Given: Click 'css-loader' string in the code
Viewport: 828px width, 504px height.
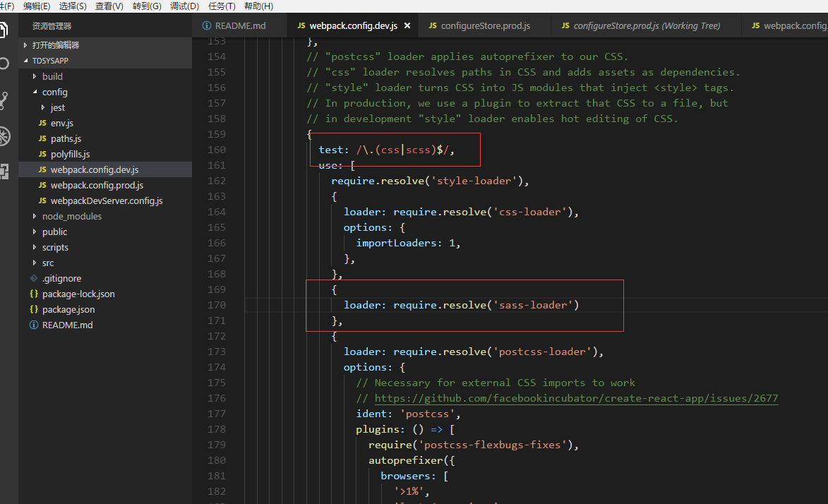Looking at the screenshot, I should [x=529, y=212].
